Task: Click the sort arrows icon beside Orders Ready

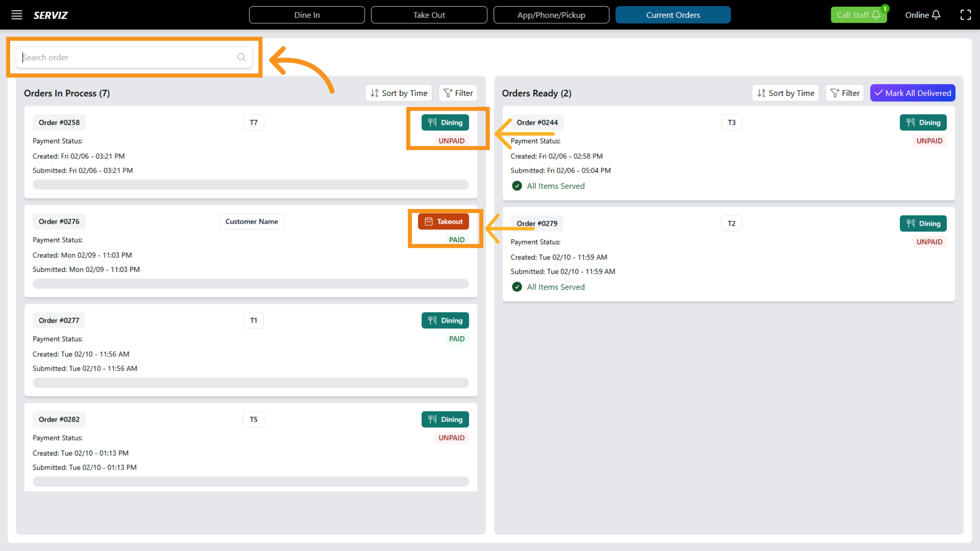Action: (x=761, y=93)
